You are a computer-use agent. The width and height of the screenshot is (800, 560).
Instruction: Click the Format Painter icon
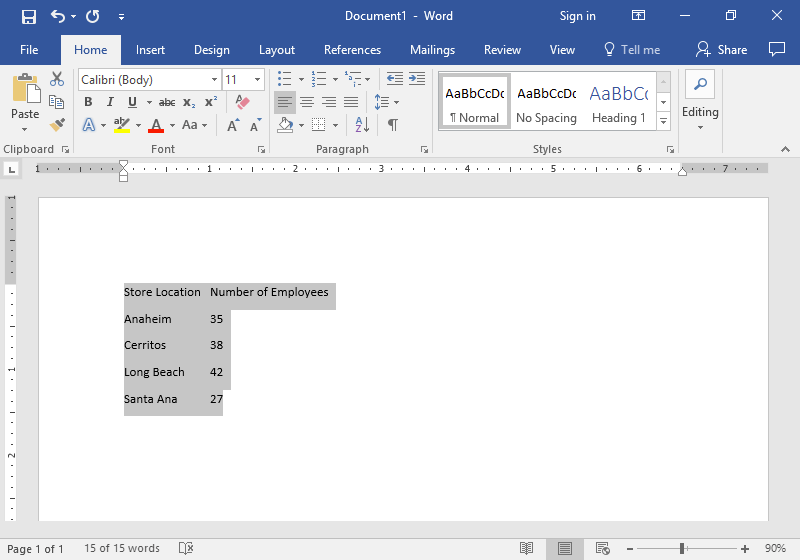57,125
